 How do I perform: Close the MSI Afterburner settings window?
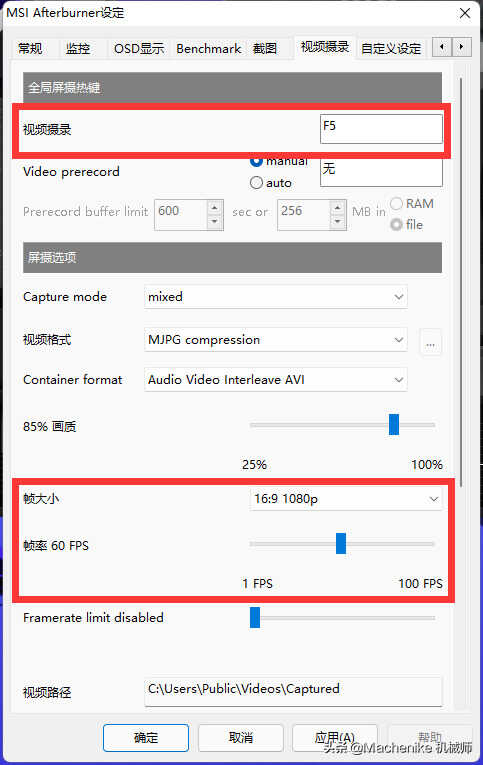click(x=465, y=13)
